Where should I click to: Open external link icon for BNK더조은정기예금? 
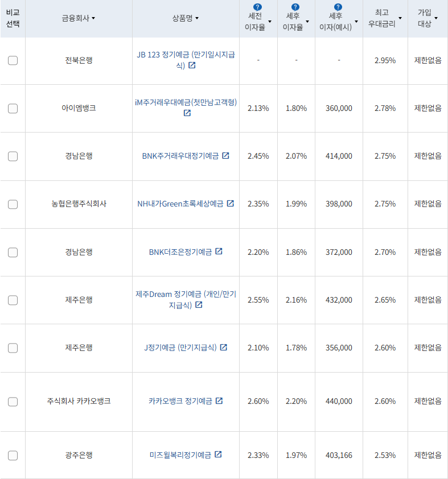coord(219,251)
